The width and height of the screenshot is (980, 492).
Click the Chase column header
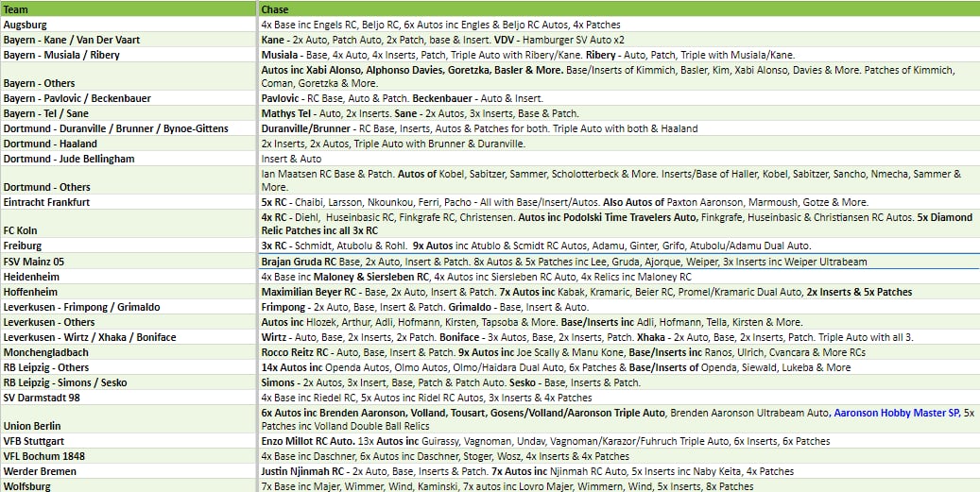[618, 8]
